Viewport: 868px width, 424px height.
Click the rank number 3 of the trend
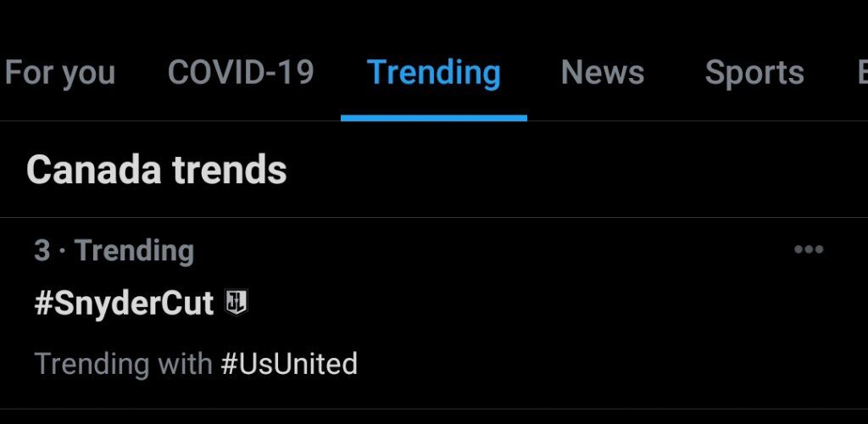[42, 250]
